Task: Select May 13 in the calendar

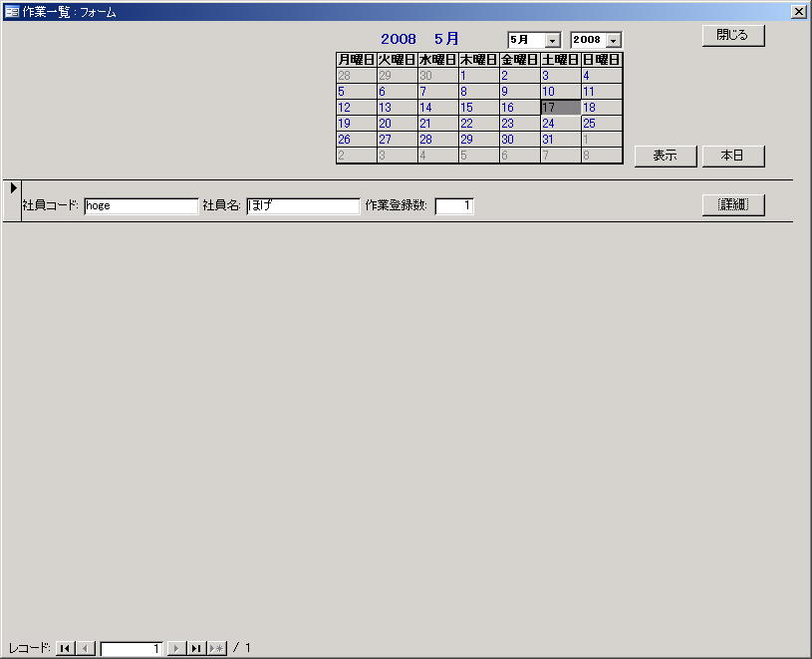Action: [x=398, y=108]
